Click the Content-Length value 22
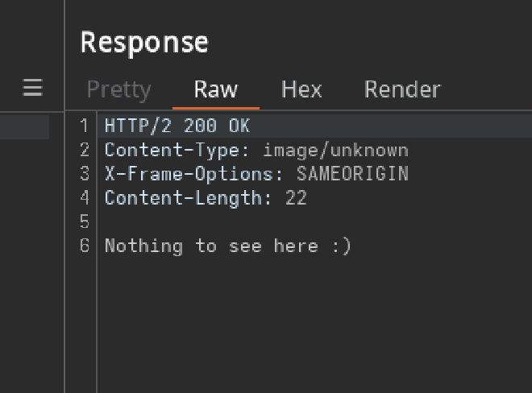532x393 pixels. coord(296,198)
